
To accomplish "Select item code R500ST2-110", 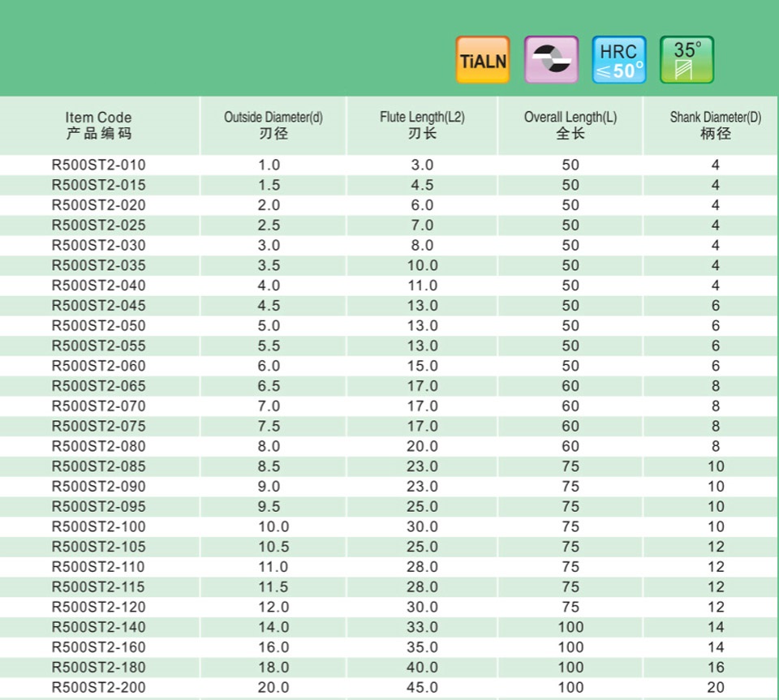I will [x=99, y=567].
